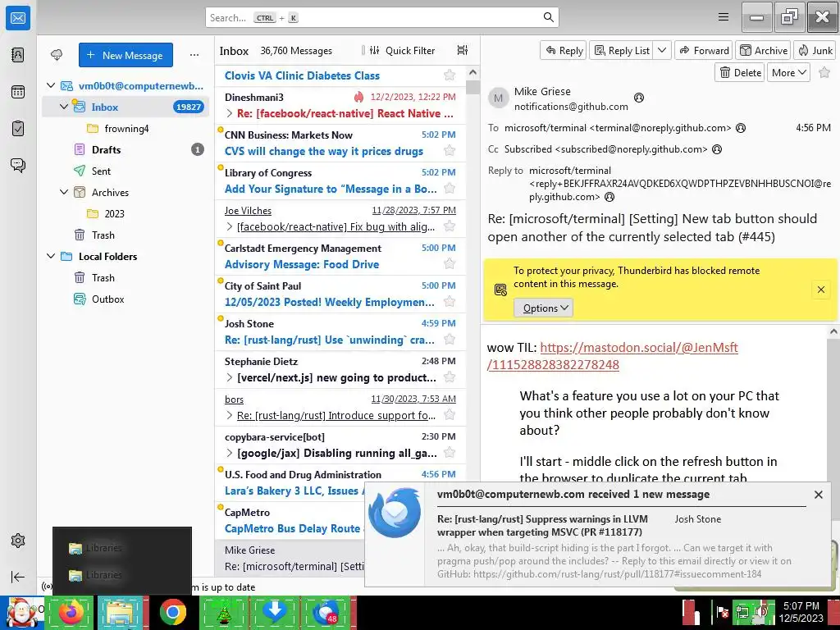Expand the bors rust-lang thread

230,415
